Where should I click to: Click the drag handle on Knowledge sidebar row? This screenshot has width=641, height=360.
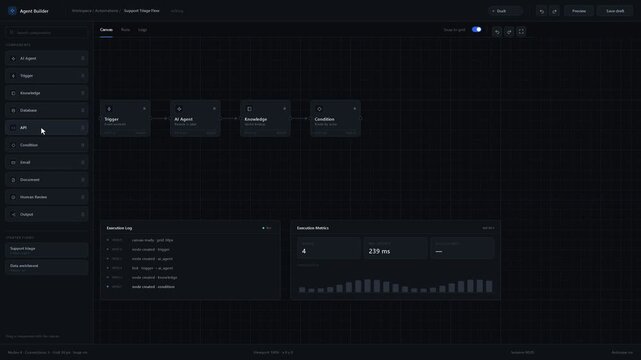(x=83, y=93)
